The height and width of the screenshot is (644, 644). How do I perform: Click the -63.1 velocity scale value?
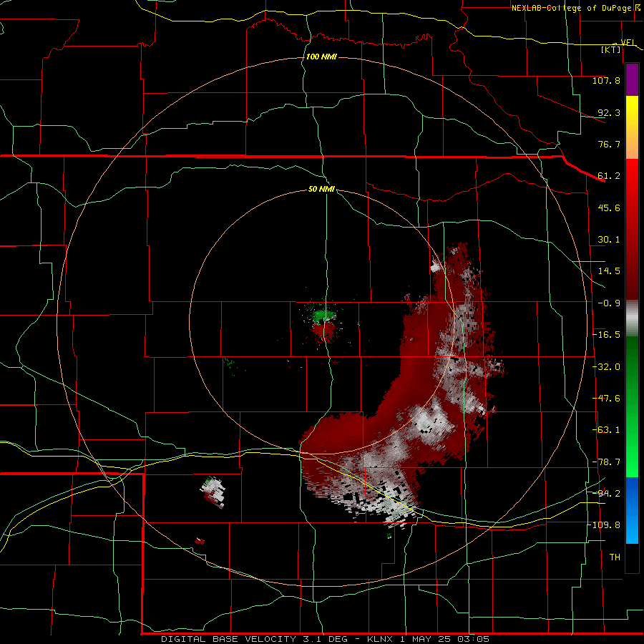click(x=606, y=430)
